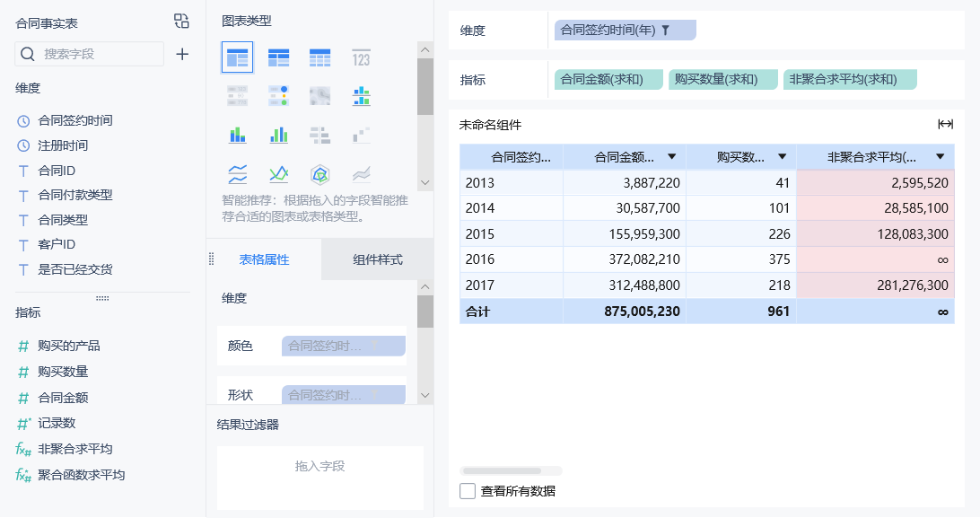980x518 pixels.
Task: Click the chart type list scroll-down arrow
Action: pyautogui.click(x=425, y=183)
